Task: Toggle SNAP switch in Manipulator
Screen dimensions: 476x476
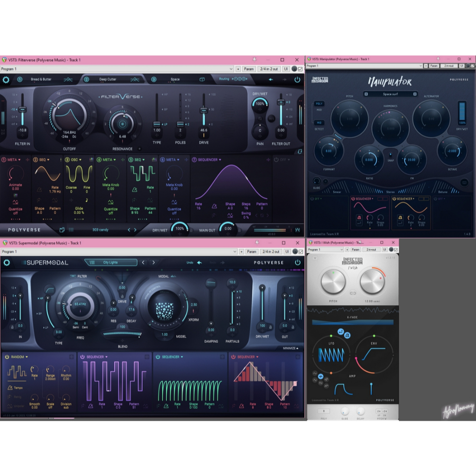Action: pos(390,154)
